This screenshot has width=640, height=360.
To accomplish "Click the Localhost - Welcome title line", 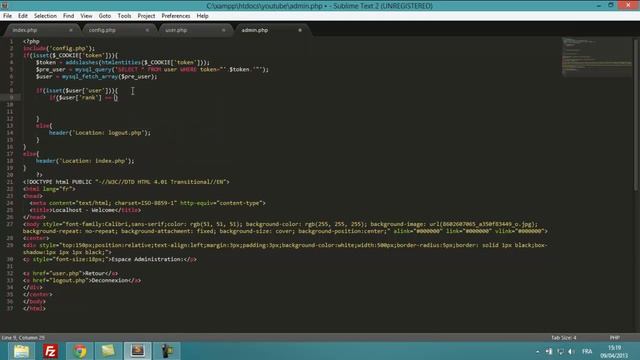I will coord(85,210).
